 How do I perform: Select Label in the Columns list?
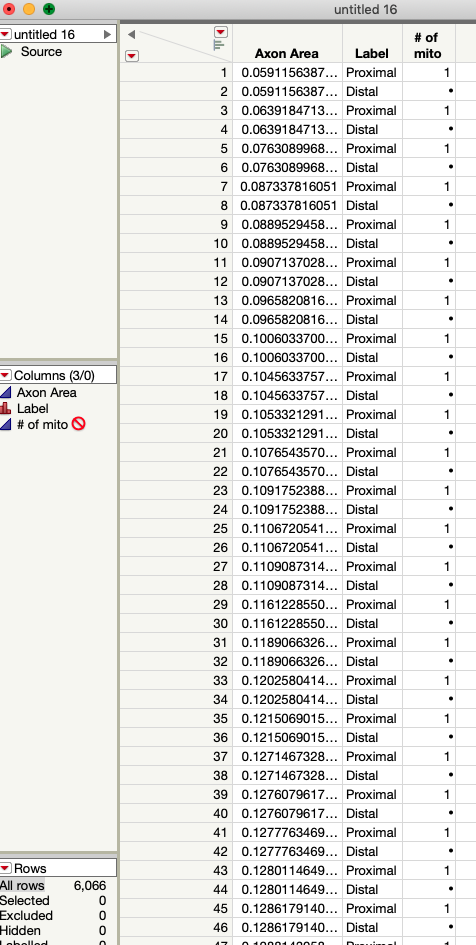coord(33,408)
